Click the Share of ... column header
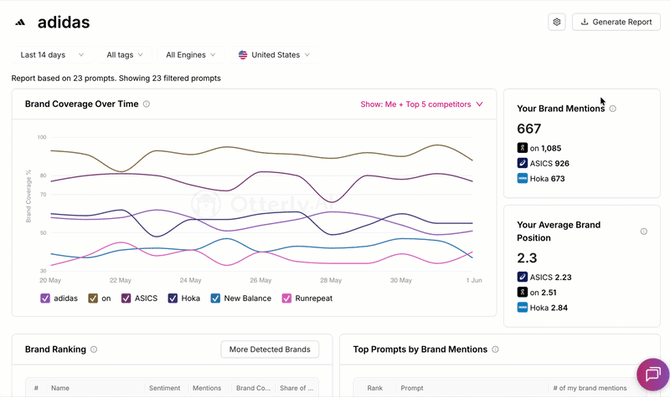The height and width of the screenshot is (397, 670). coord(297,388)
